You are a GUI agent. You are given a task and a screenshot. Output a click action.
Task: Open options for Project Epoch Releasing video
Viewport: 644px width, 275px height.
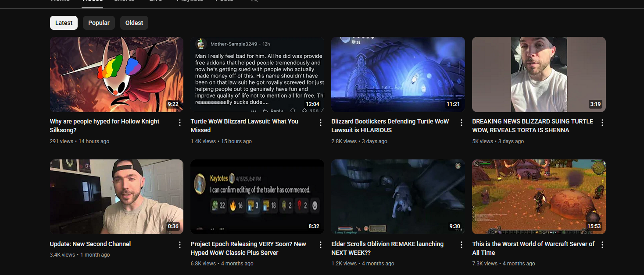[321, 245]
